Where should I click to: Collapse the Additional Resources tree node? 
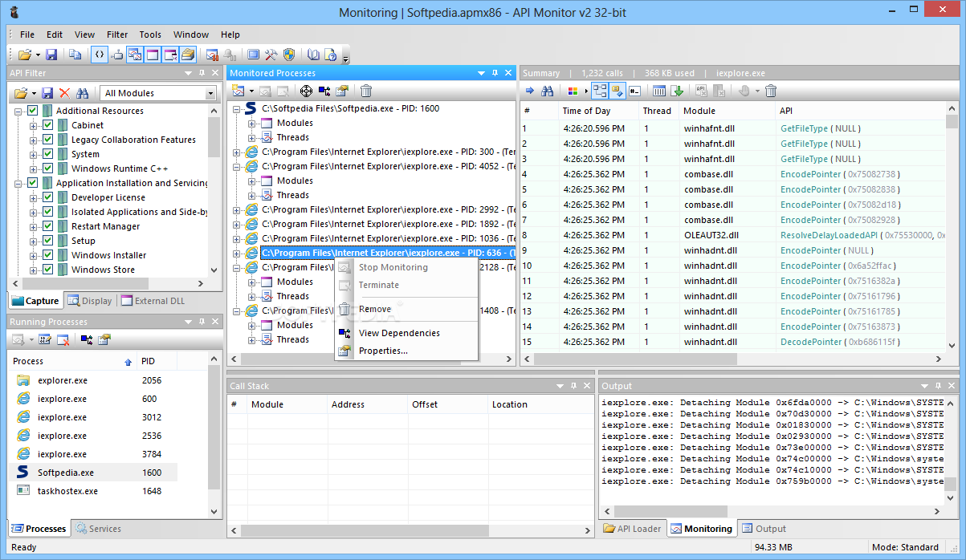coord(19,111)
